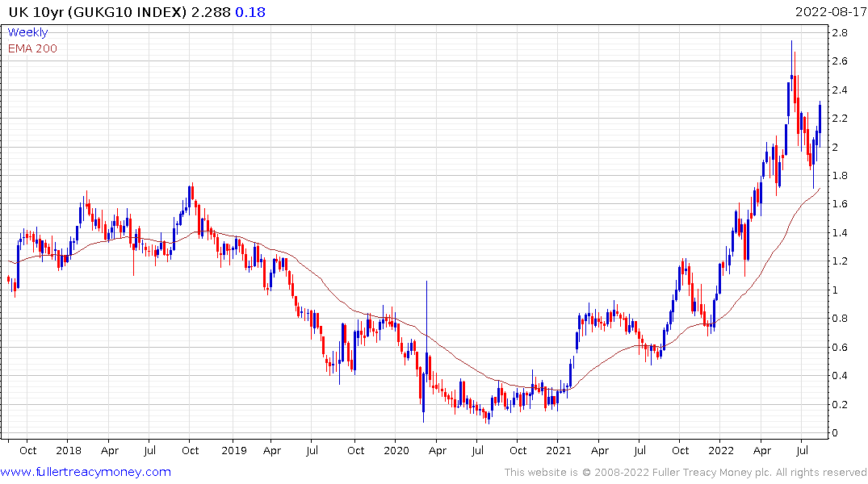Click the 2.6 y-axis label
868x484 pixels.
(x=840, y=61)
